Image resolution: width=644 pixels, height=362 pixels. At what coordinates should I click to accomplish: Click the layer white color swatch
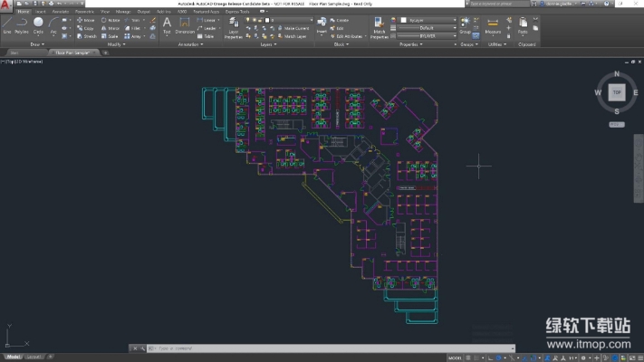[267, 20]
